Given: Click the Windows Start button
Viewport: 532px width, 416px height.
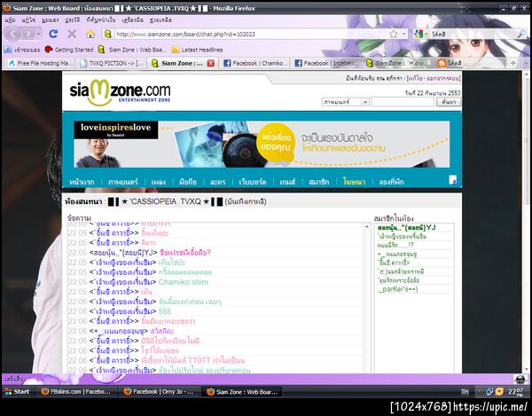Looking at the screenshot, I should pos(17,392).
